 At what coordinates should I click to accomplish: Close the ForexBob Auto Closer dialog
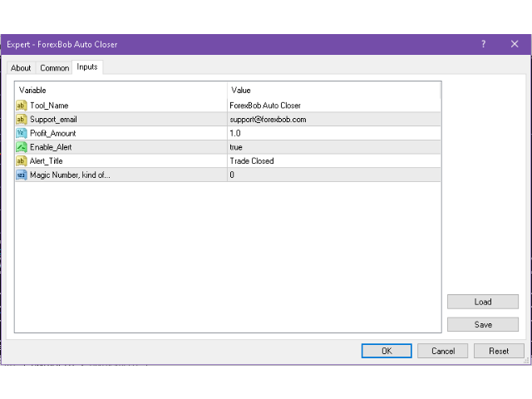(x=515, y=44)
